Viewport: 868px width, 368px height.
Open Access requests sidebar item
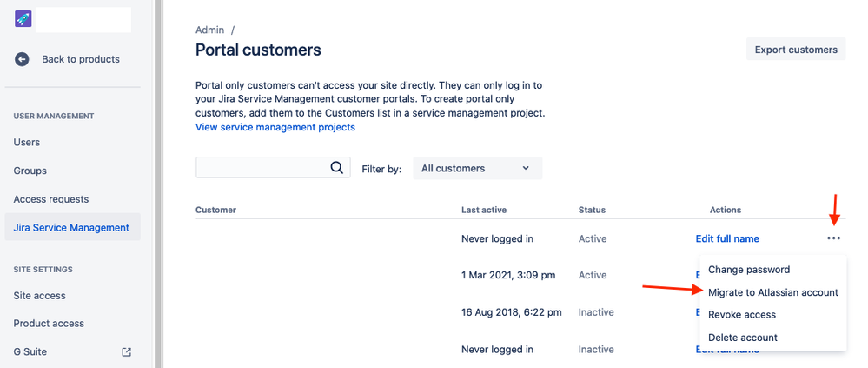click(51, 199)
